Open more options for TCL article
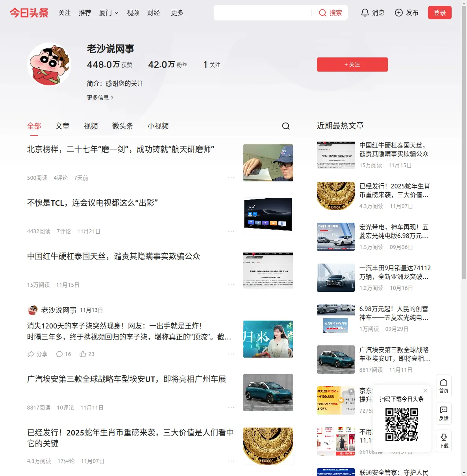The width and height of the screenshot is (467, 476). point(231,231)
